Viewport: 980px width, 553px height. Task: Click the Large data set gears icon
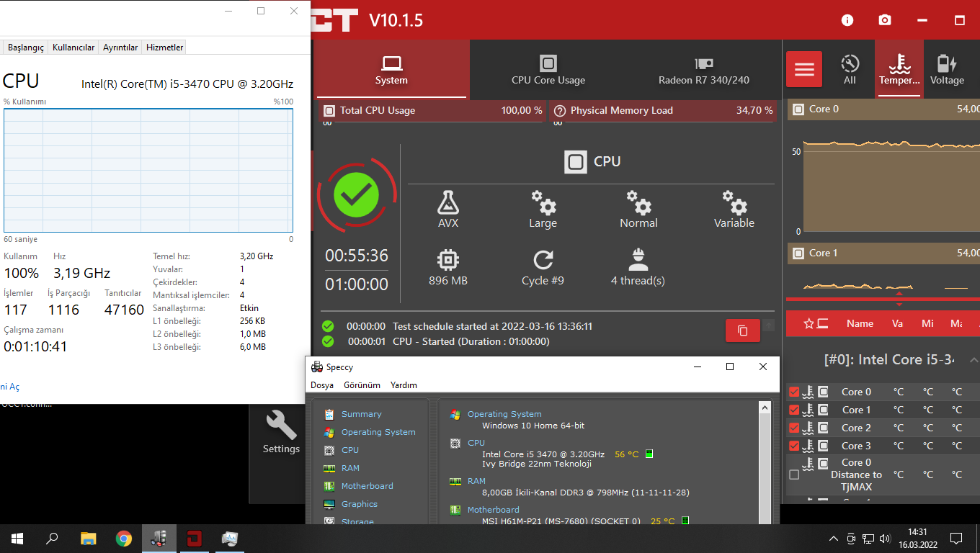(x=543, y=202)
